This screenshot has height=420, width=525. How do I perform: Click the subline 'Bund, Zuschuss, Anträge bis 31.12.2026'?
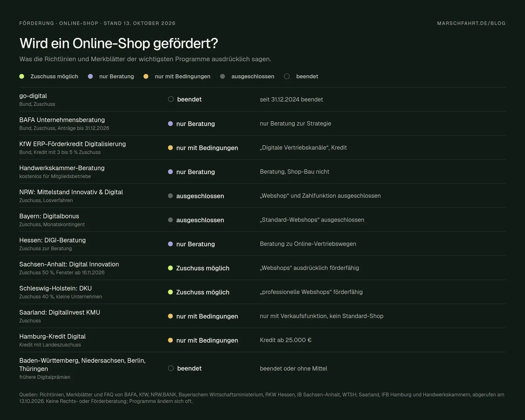64,128
